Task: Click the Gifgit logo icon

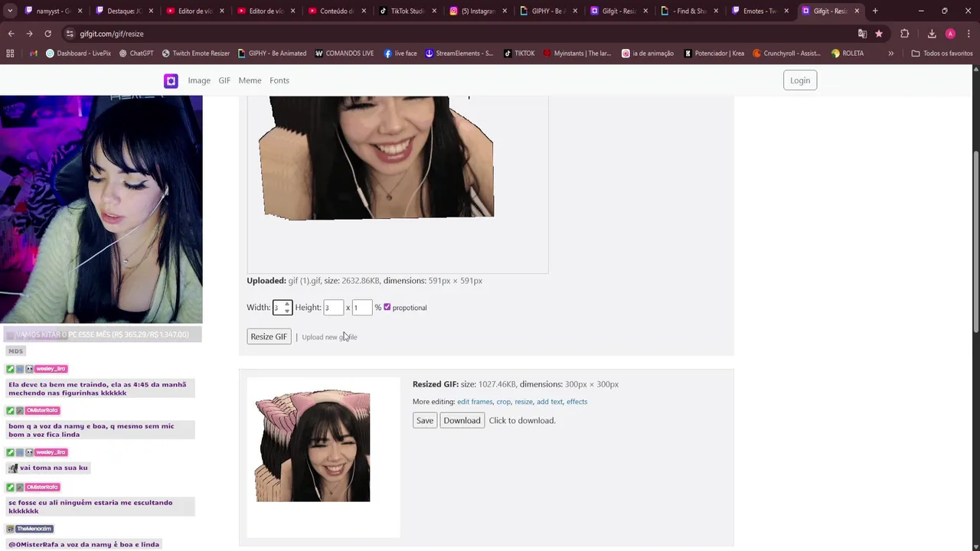Action: coord(171,80)
